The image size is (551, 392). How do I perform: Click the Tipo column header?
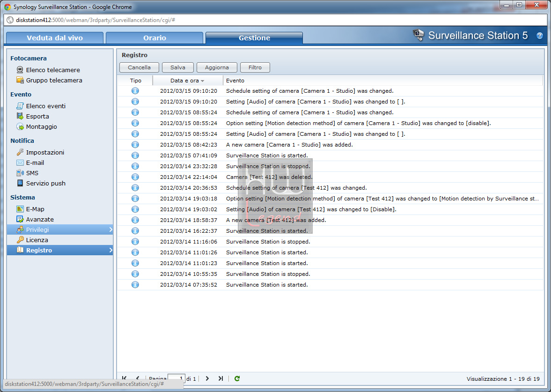tap(135, 81)
